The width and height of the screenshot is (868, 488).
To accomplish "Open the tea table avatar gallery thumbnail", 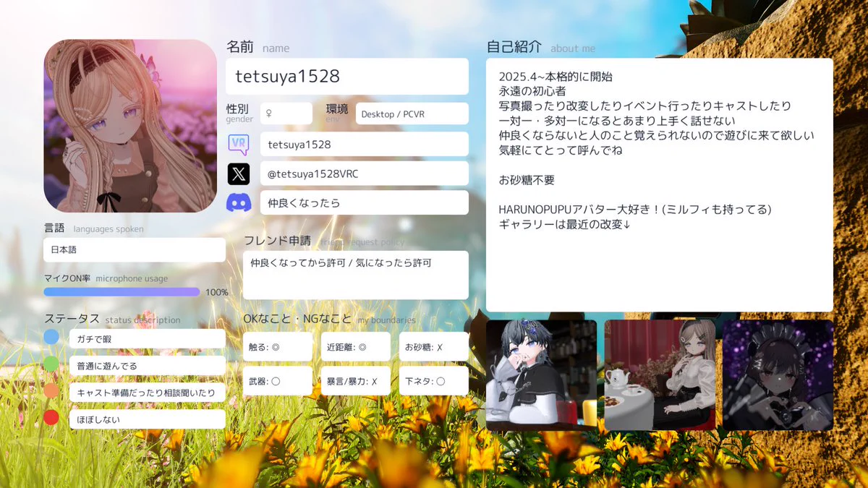I will click(660, 375).
